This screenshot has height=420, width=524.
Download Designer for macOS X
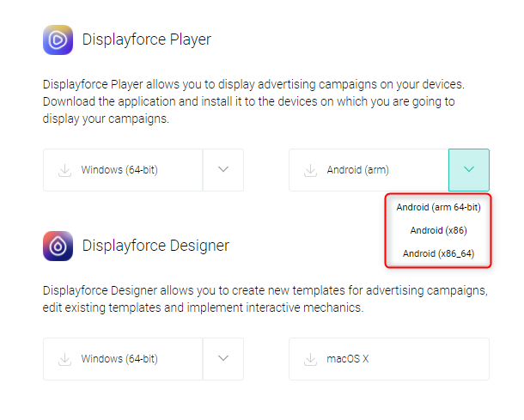pos(389,359)
